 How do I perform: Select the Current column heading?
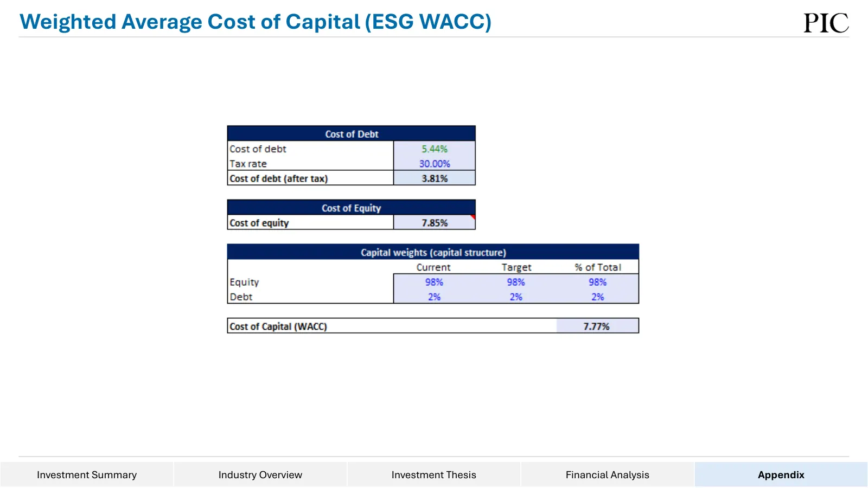click(x=433, y=267)
